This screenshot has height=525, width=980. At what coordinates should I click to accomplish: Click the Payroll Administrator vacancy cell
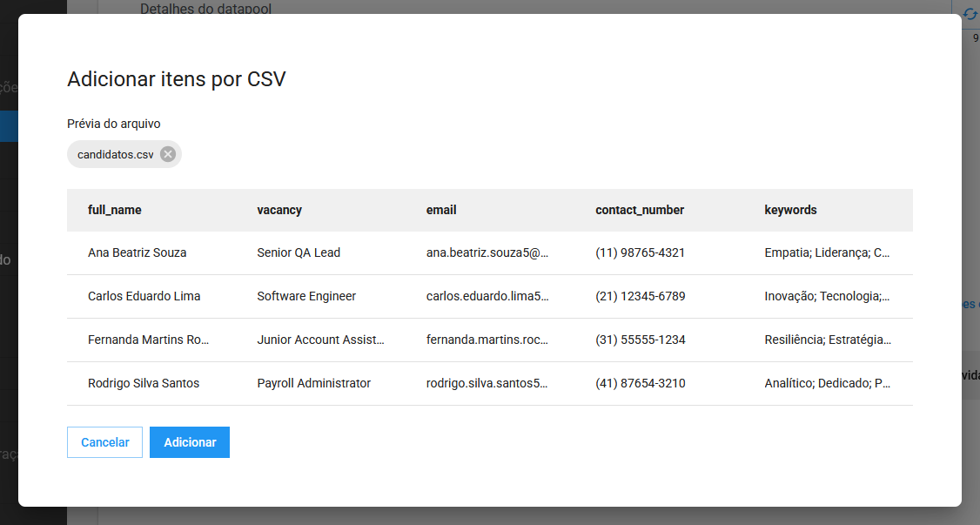pos(313,383)
